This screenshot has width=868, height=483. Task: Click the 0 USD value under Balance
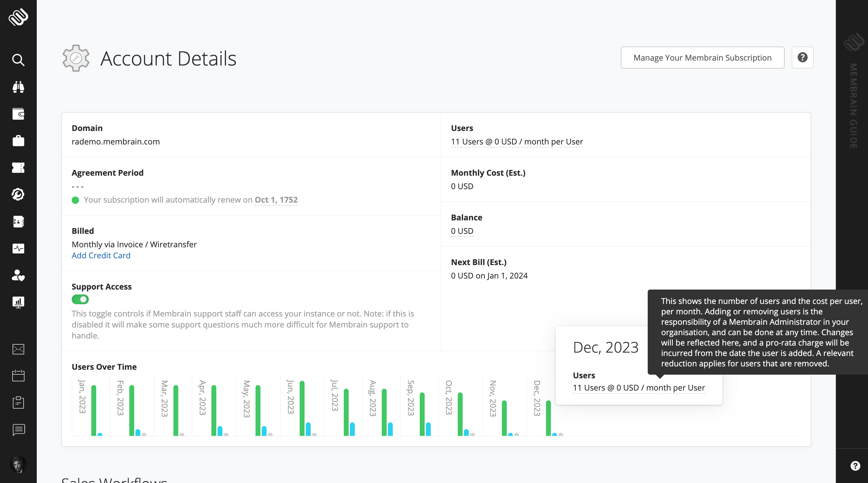(462, 231)
